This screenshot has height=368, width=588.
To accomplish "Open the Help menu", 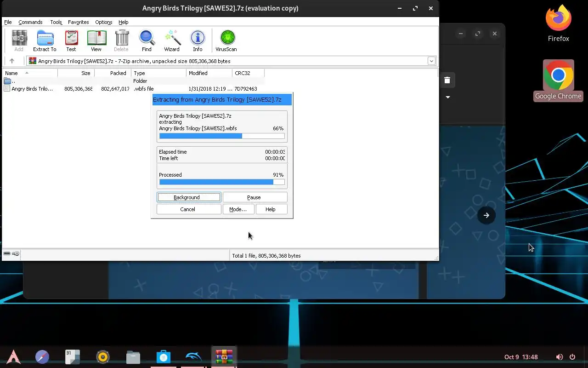I will pyautogui.click(x=124, y=22).
